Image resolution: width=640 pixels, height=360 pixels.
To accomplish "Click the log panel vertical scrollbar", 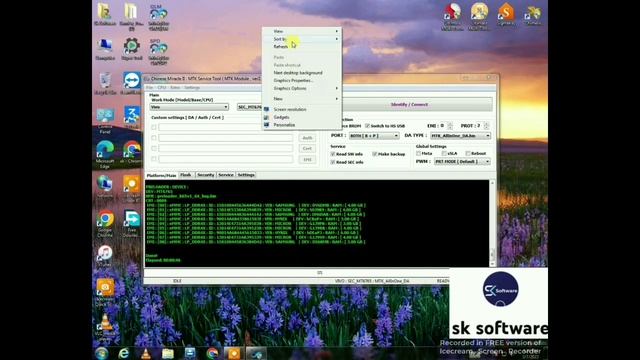I will click(x=492, y=223).
